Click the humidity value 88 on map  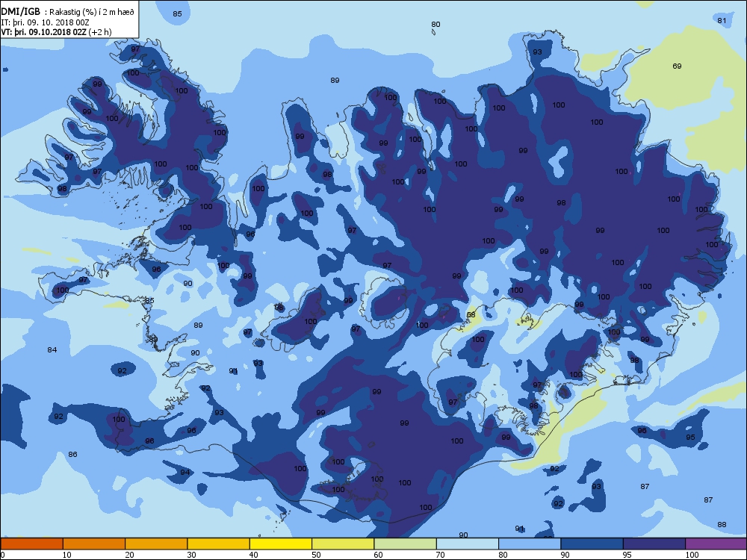point(722,525)
